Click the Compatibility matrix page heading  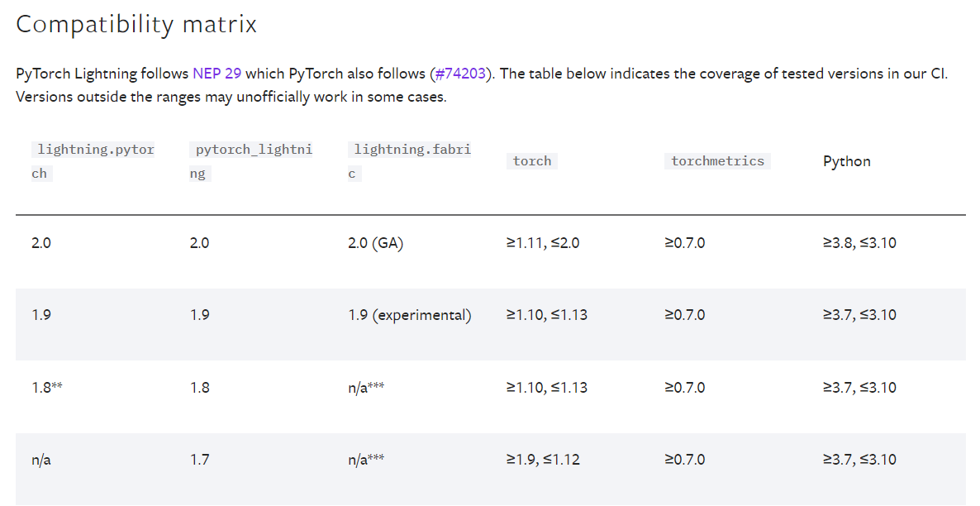tap(136, 24)
